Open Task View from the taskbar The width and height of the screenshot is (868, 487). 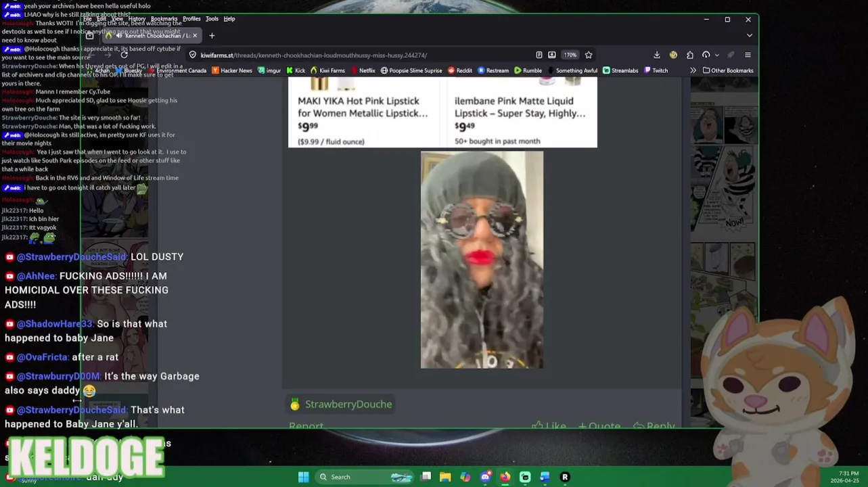tap(426, 477)
